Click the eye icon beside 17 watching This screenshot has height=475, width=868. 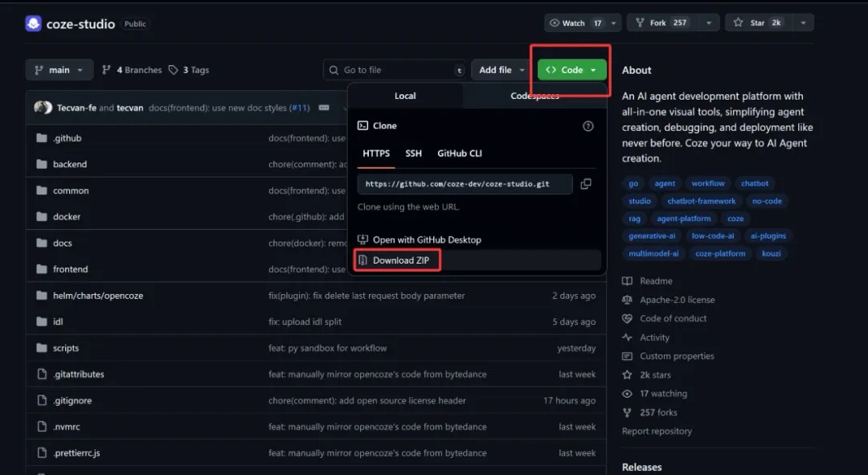[627, 394]
